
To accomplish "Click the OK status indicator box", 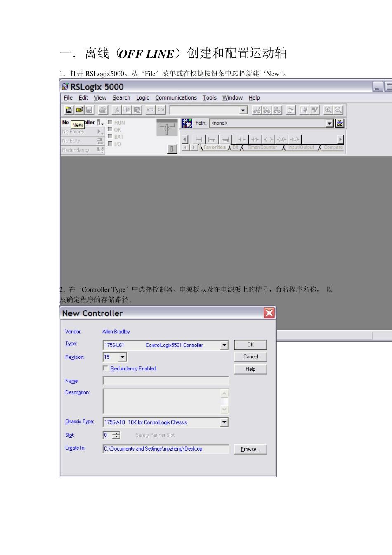I will (110, 129).
